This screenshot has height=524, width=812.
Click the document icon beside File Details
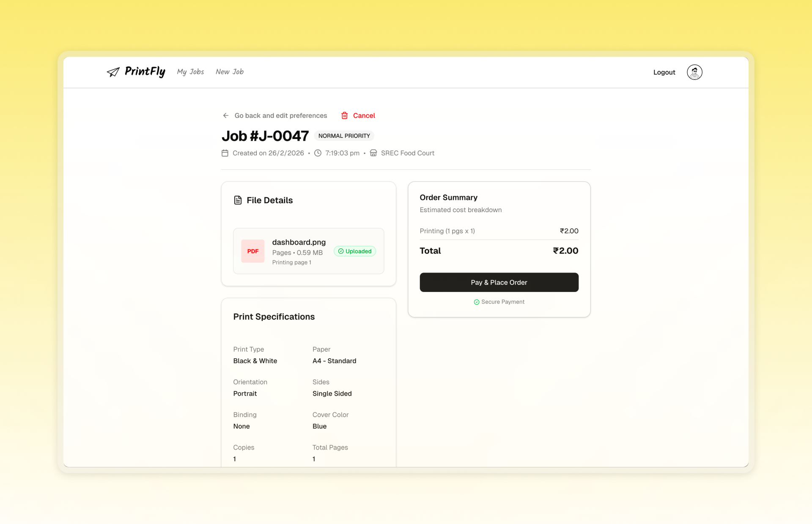(x=238, y=200)
